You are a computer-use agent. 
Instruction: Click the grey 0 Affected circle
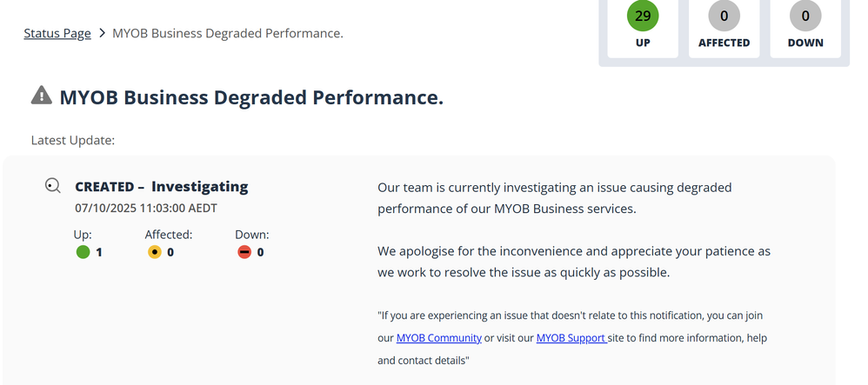(x=724, y=16)
